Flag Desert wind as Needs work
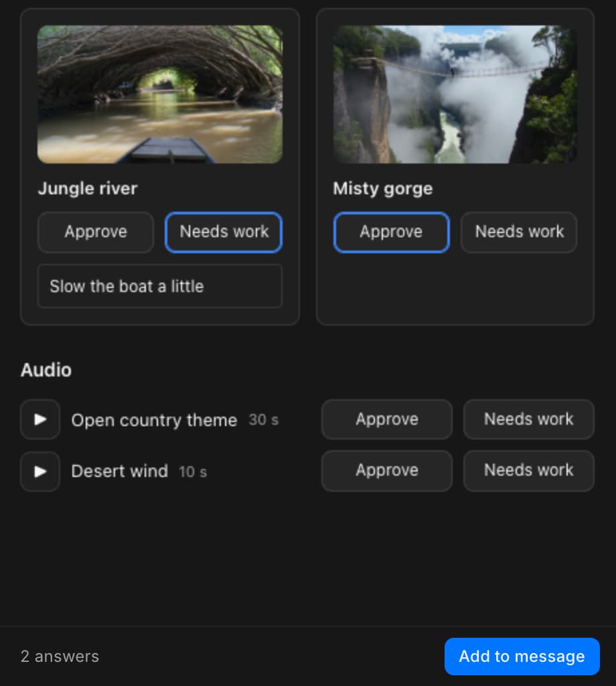616x686 pixels. click(x=528, y=471)
